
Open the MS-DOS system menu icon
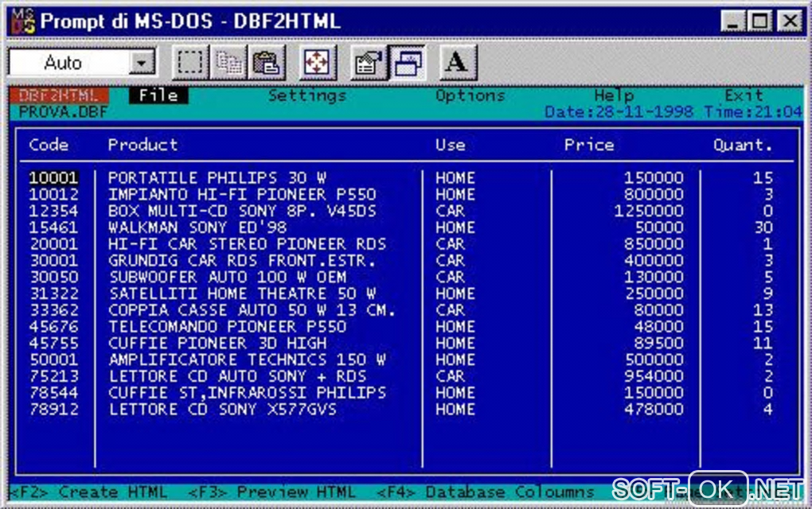point(23,21)
